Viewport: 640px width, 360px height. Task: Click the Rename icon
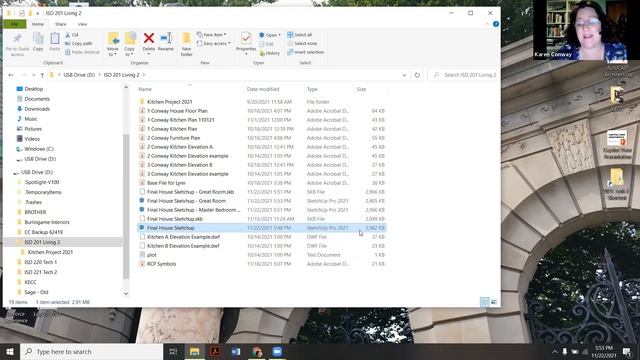[166, 38]
